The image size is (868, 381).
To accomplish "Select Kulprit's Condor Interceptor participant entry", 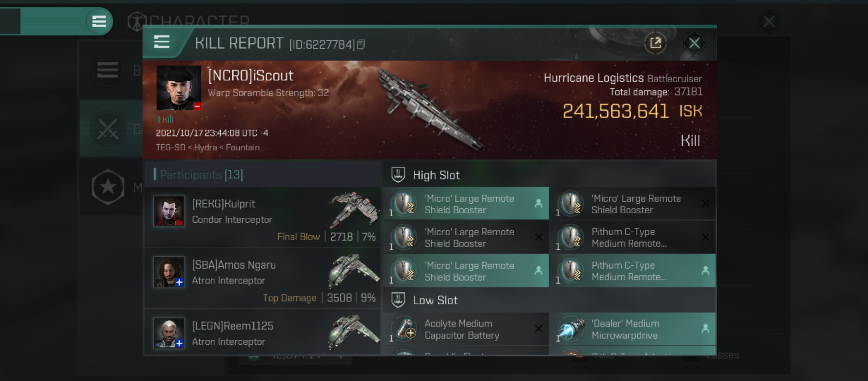I will pos(263,217).
